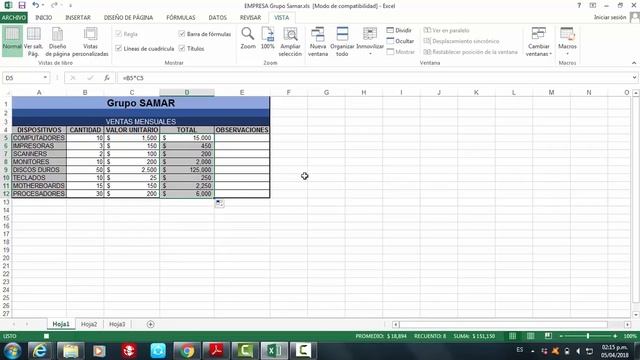
Task: Click zoom out minus button
Action: 561,336
